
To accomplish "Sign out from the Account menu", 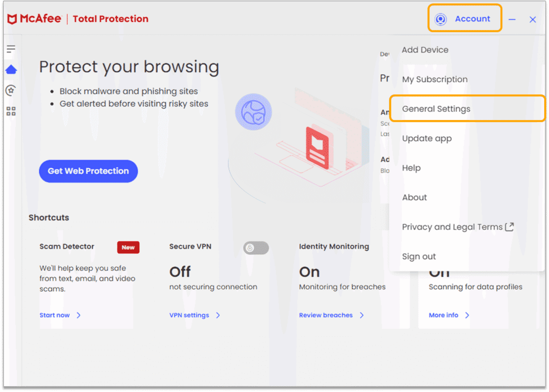I will click(419, 257).
